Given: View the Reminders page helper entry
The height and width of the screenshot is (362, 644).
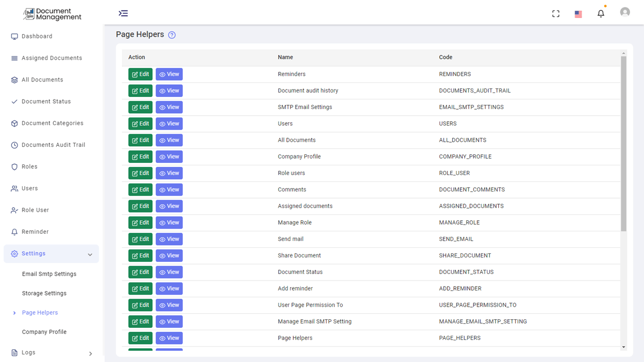Looking at the screenshot, I should point(169,74).
